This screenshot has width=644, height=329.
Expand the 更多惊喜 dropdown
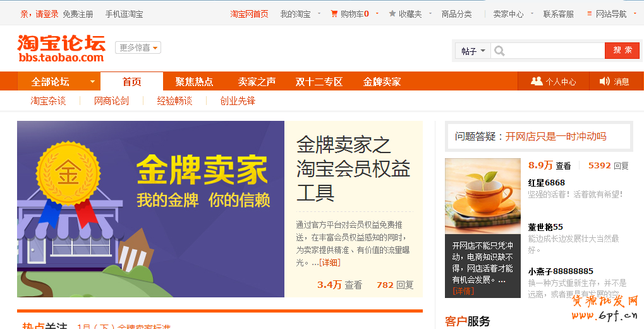[x=138, y=47]
